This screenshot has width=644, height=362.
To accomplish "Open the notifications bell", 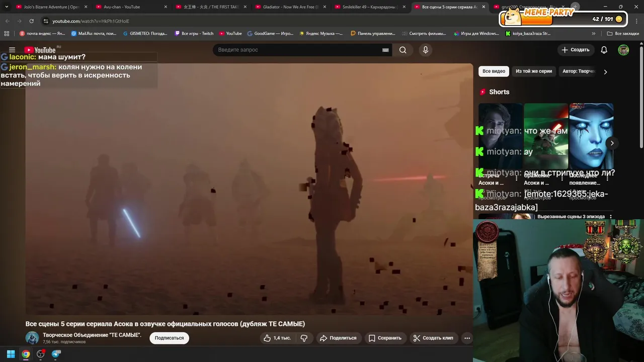I will (x=604, y=50).
